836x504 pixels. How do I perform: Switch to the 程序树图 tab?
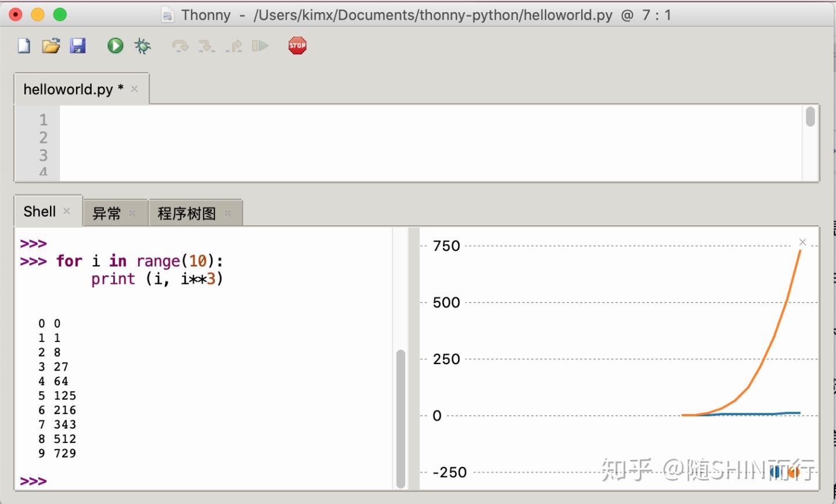coord(185,213)
